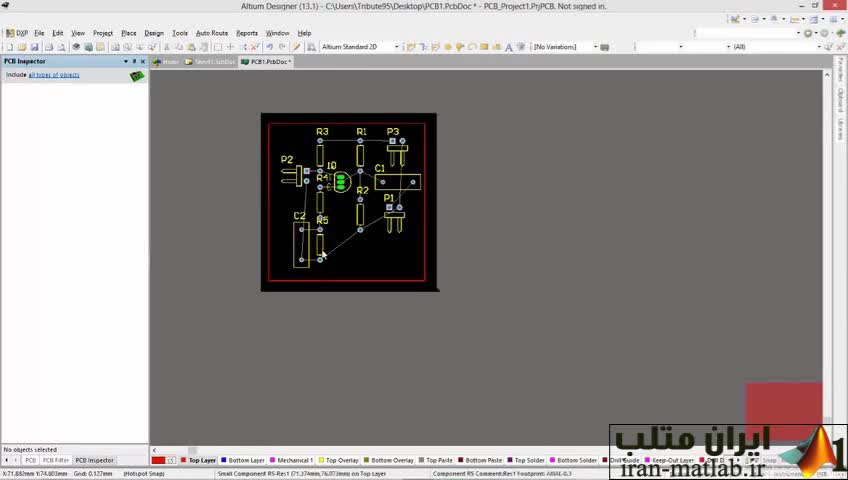Open the No Variations dropdown

pyautogui.click(x=595, y=47)
